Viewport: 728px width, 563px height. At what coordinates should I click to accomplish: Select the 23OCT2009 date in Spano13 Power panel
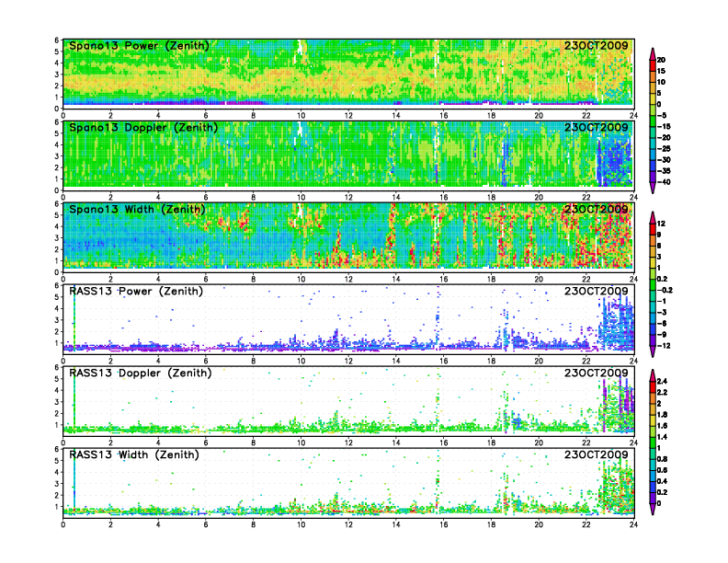point(597,46)
